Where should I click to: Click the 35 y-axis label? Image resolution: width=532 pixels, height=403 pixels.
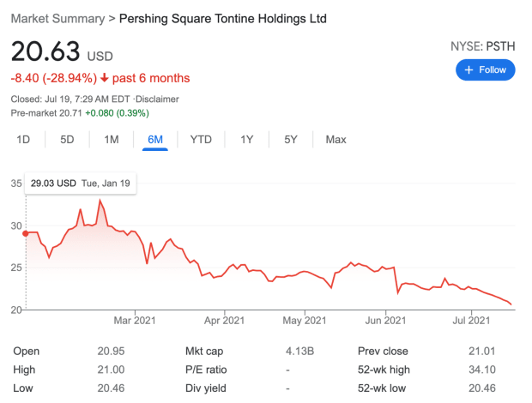coord(16,183)
